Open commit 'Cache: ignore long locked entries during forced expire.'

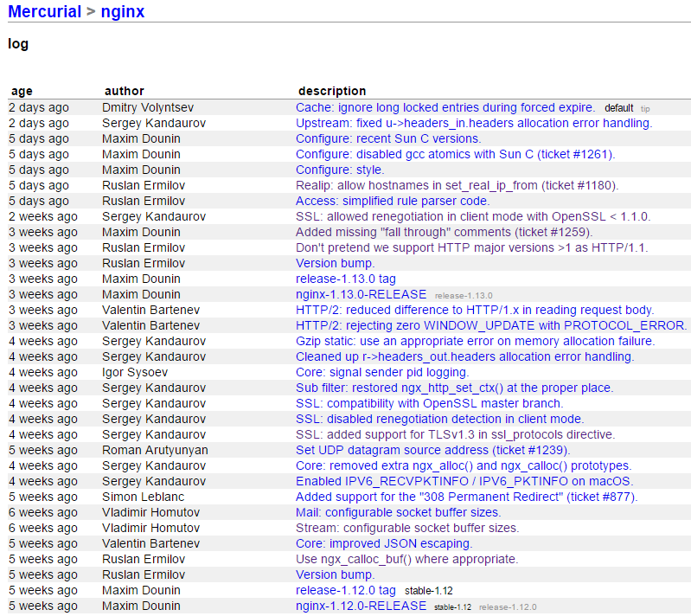coord(445,107)
